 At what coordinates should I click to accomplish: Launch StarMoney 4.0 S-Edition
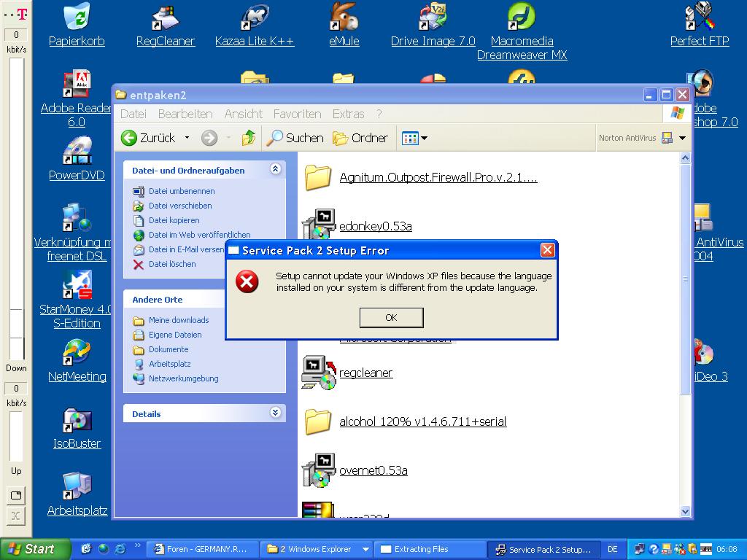point(76,300)
